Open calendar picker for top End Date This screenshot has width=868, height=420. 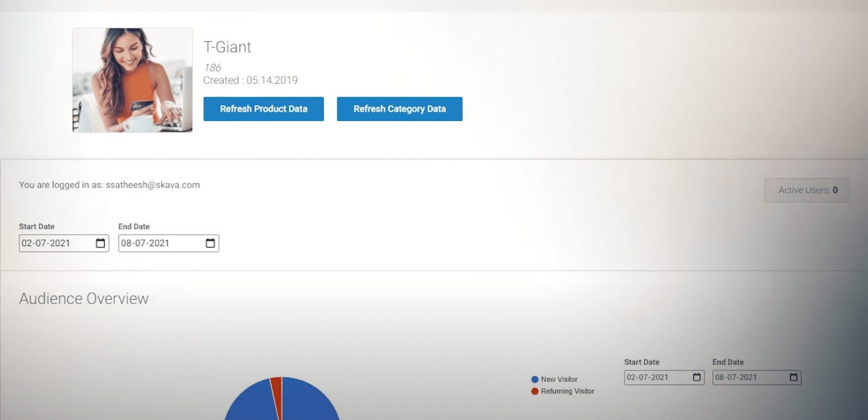[x=210, y=243]
